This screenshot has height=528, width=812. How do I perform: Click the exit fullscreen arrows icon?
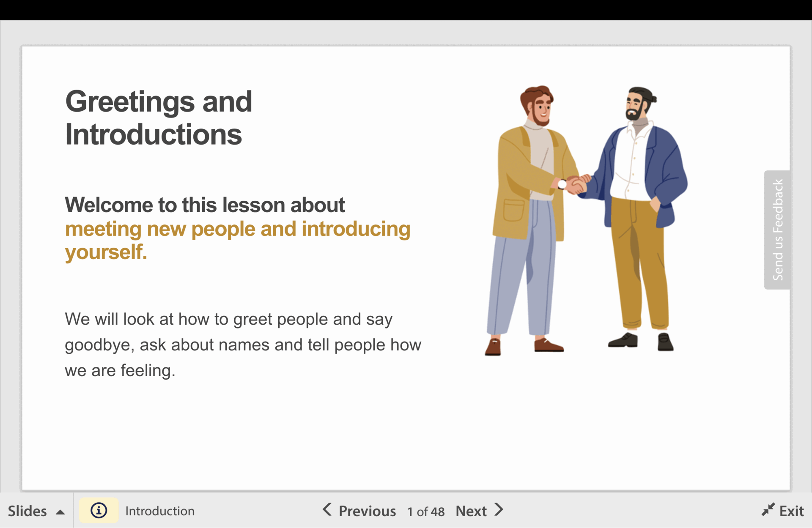coord(768,510)
